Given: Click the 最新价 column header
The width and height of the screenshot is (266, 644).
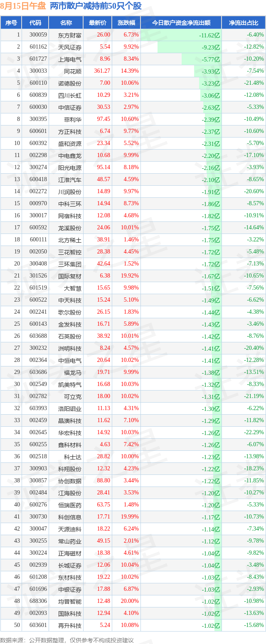Looking at the screenshot, I should (x=97, y=23).
